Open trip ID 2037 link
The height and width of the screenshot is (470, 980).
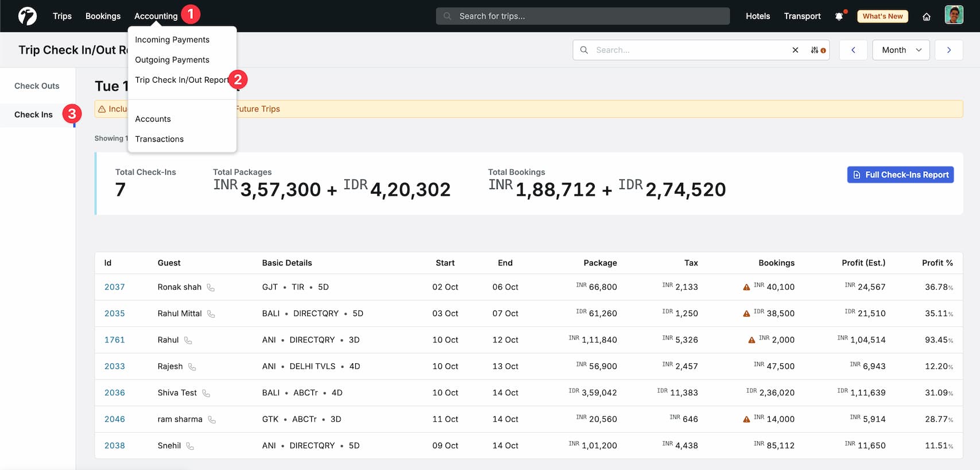coord(114,287)
